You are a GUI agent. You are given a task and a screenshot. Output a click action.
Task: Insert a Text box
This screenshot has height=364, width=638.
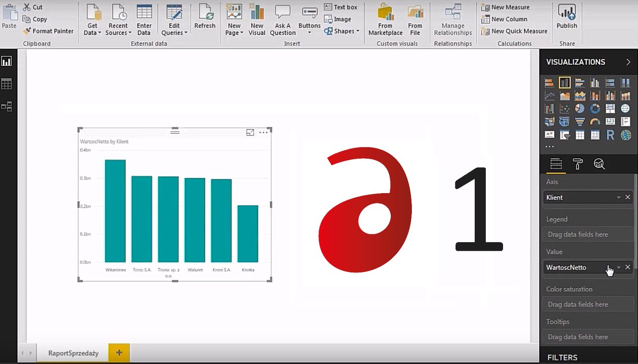click(x=340, y=7)
